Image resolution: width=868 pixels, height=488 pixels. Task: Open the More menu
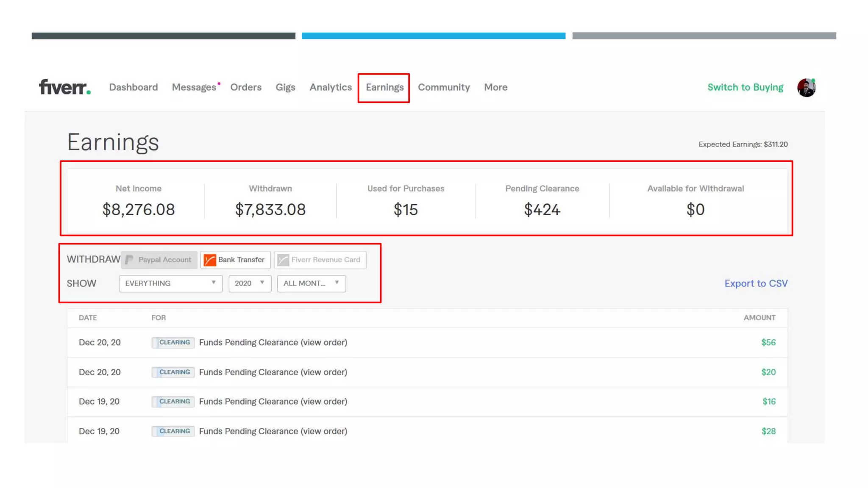(495, 87)
